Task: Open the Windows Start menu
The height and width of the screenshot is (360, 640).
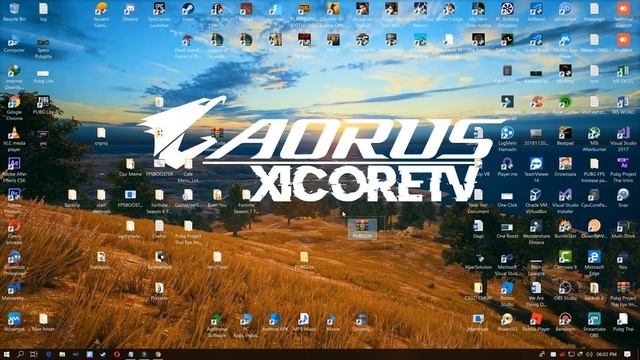Action: (x=7, y=354)
